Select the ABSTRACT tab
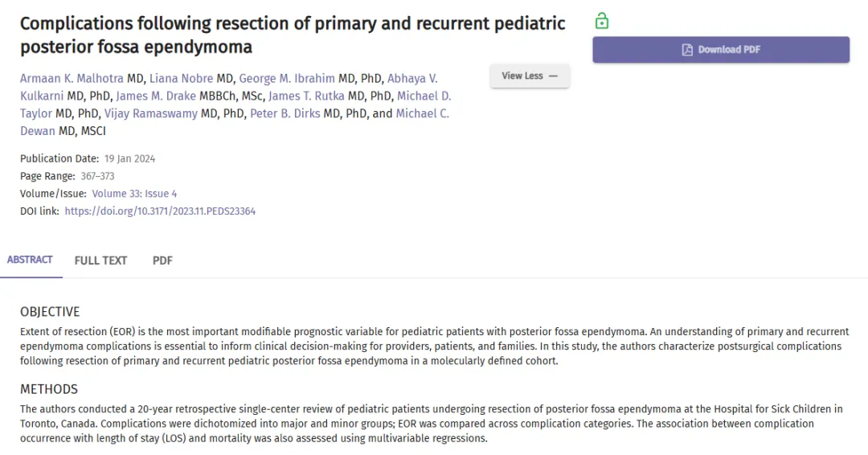The height and width of the screenshot is (455, 868). tap(30, 260)
